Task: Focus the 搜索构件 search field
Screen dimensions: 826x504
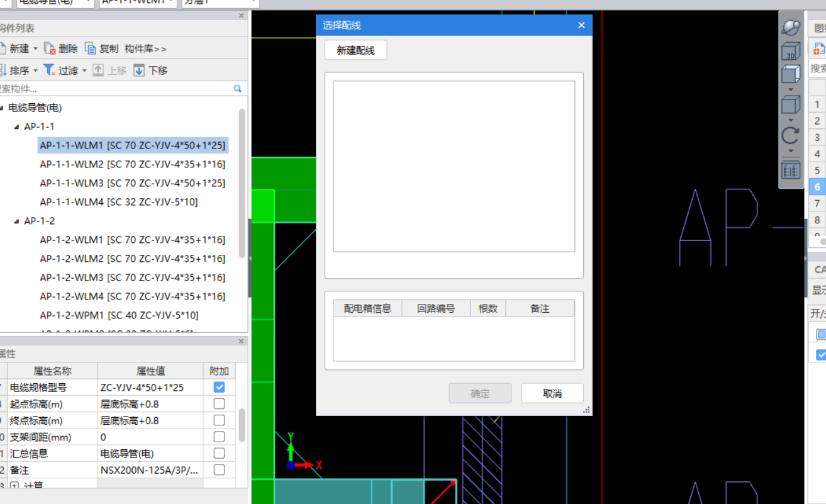Action: coord(116,89)
